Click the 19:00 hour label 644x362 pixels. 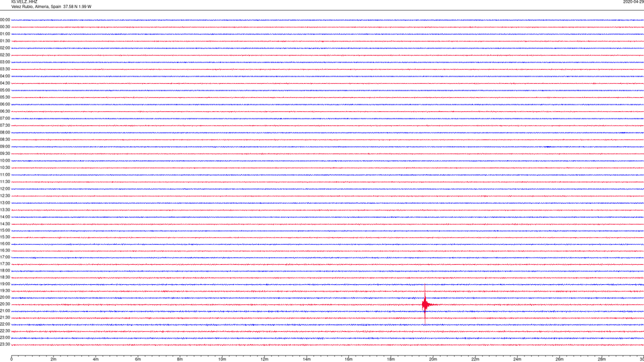point(5,284)
